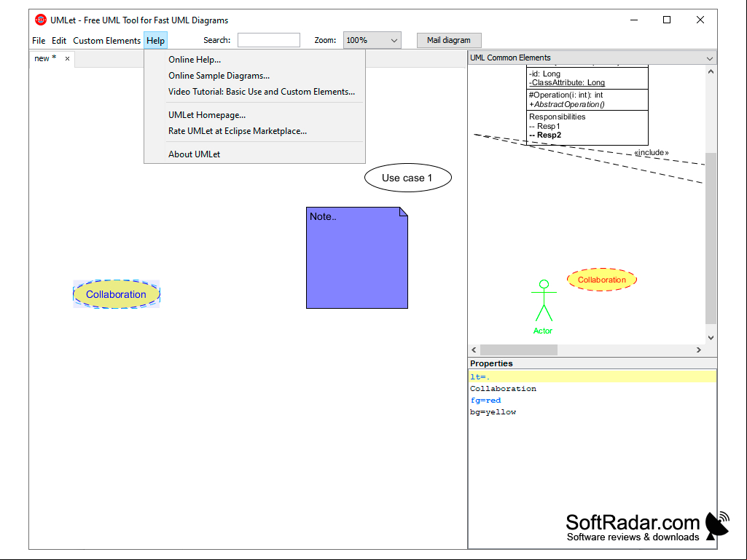The image size is (747, 560).
Task: Select the blue Note element
Action: click(x=357, y=258)
